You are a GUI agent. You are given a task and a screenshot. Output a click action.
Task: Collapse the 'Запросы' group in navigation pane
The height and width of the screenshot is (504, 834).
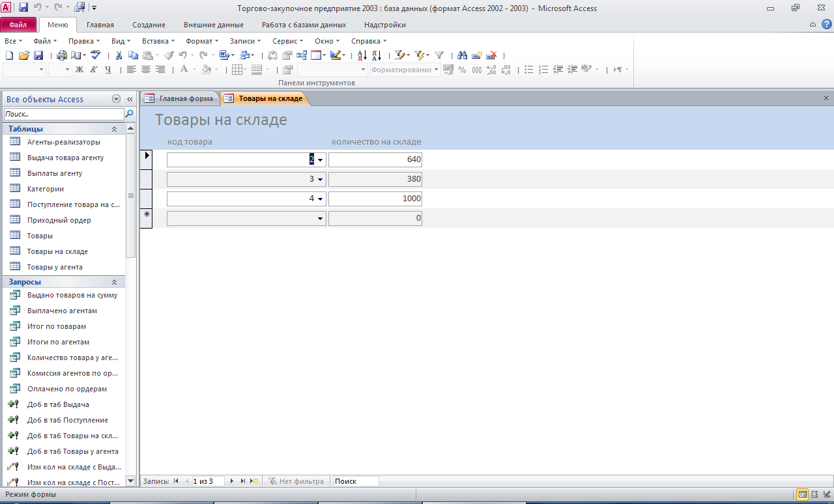point(114,282)
